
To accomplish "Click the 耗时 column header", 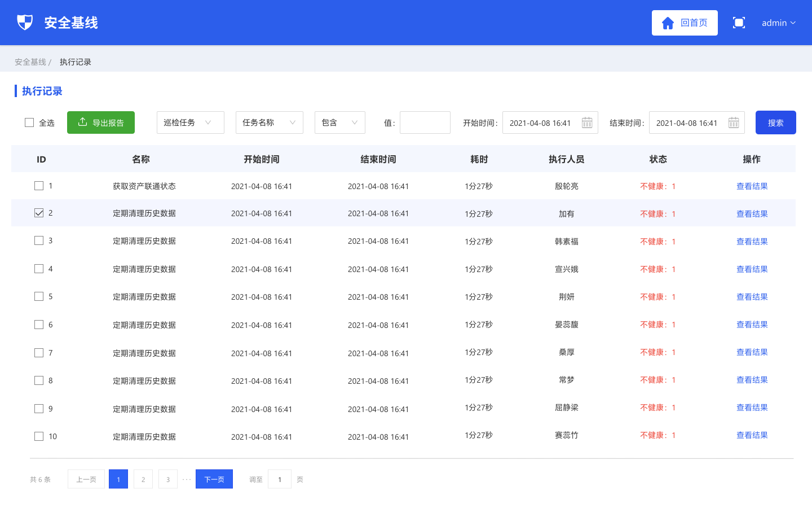I will (x=479, y=159).
